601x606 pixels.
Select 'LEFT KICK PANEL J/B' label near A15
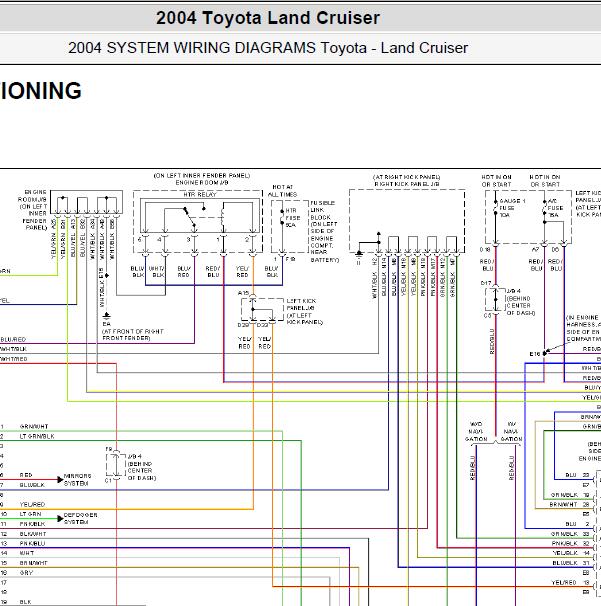305,311
